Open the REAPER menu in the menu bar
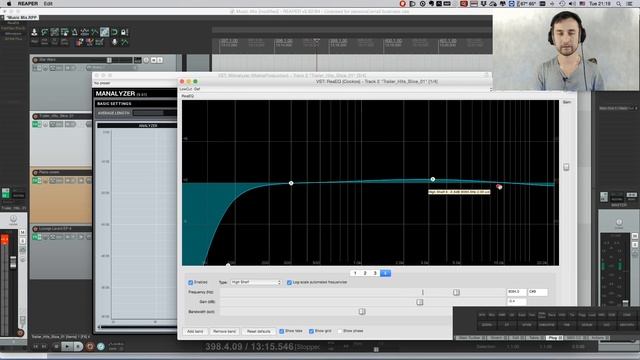The height and width of the screenshot is (360, 640). pyautogui.click(x=28, y=4)
